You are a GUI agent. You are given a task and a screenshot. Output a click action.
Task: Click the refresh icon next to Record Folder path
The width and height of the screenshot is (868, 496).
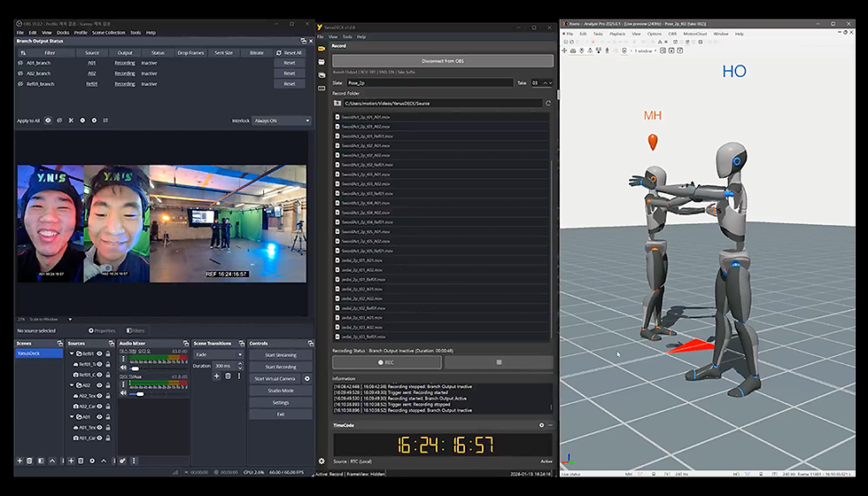pyautogui.click(x=548, y=103)
